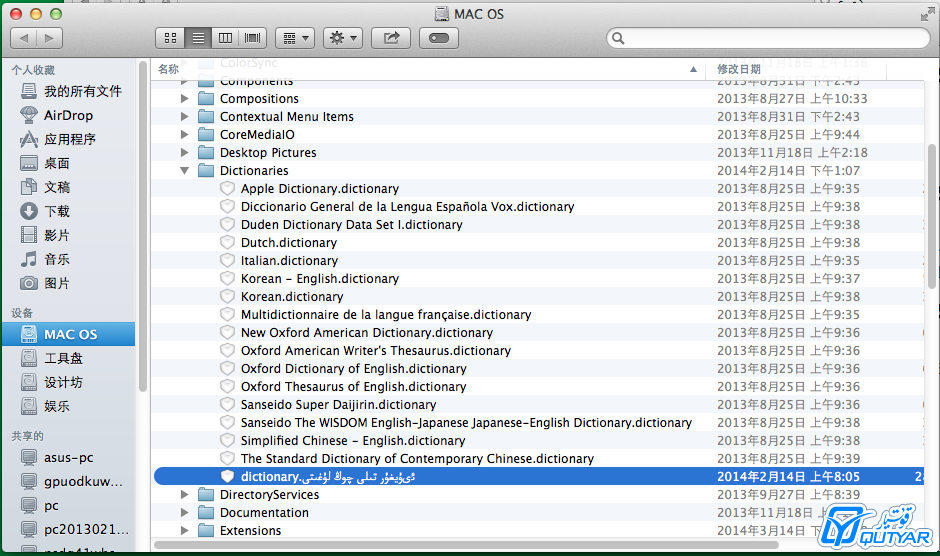Click the edit tags toolbar button
The image size is (940, 556).
pyautogui.click(x=439, y=38)
